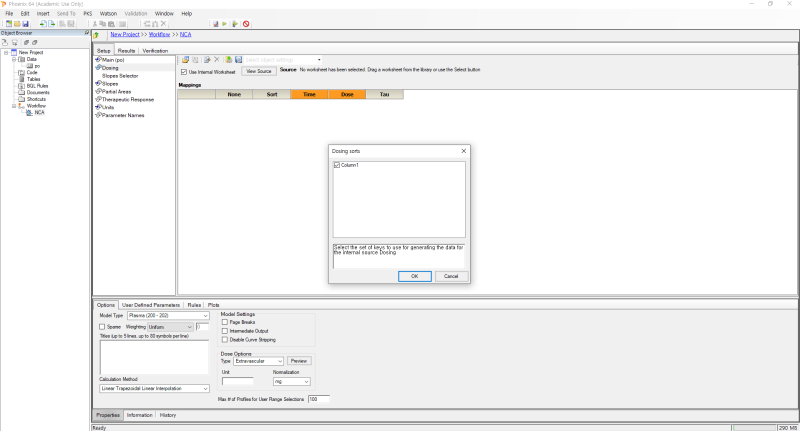Close the Dosing sorts dialog
Screen dimensions: 800x431
(463, 151)
